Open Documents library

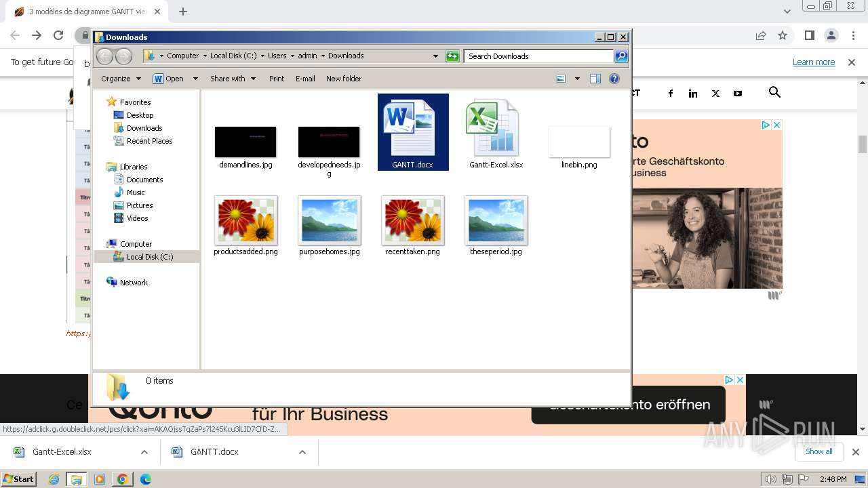tap(144, 180)
